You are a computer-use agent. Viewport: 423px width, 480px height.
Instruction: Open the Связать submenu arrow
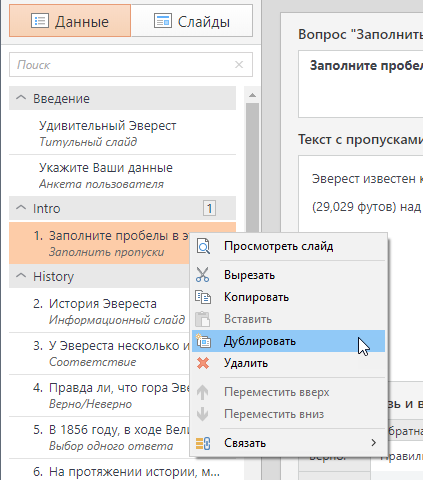(374, 443)
